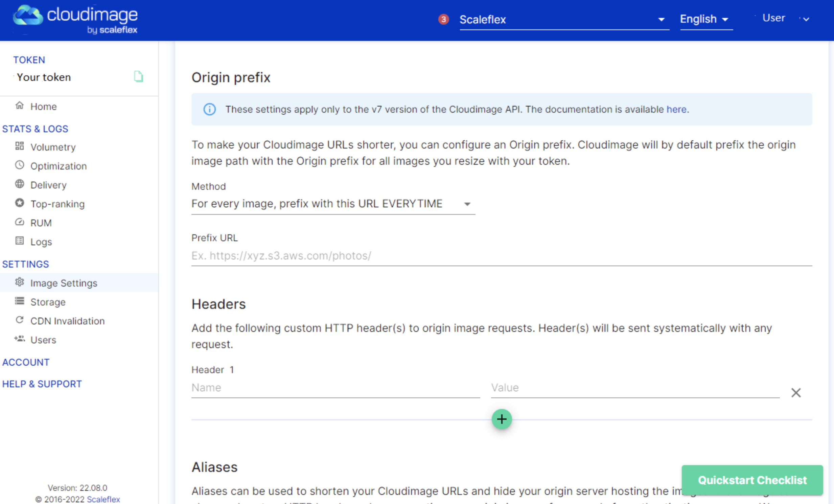This screenshot has height=504, width=834.
Task: Click the Delivery globe icon
Action: point(20,184)
